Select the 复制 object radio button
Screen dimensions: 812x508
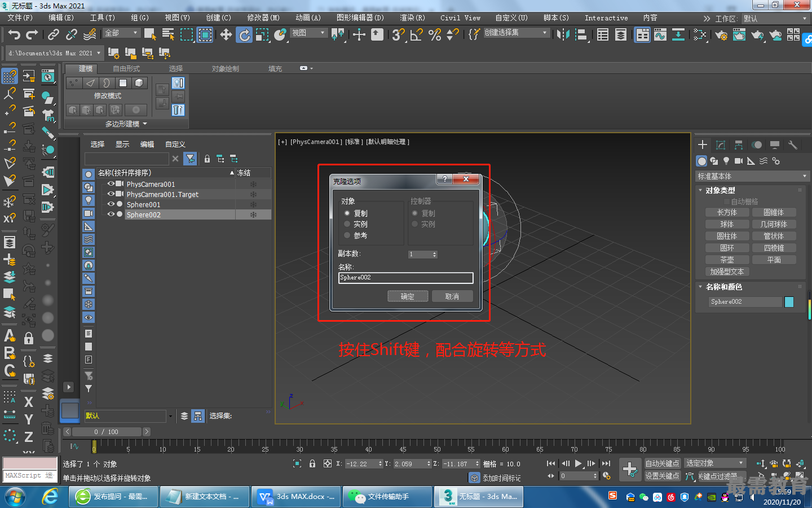click(347, 213)
